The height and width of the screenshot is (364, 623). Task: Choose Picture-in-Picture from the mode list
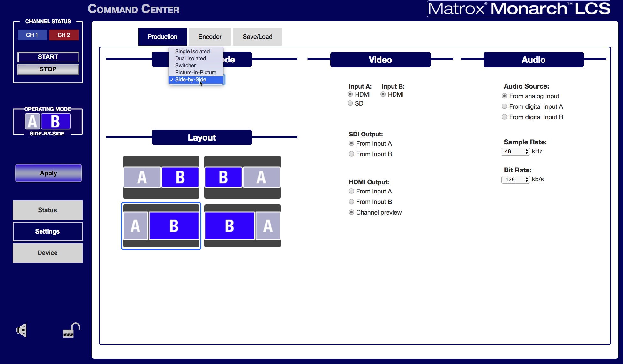tap(196, 72)
